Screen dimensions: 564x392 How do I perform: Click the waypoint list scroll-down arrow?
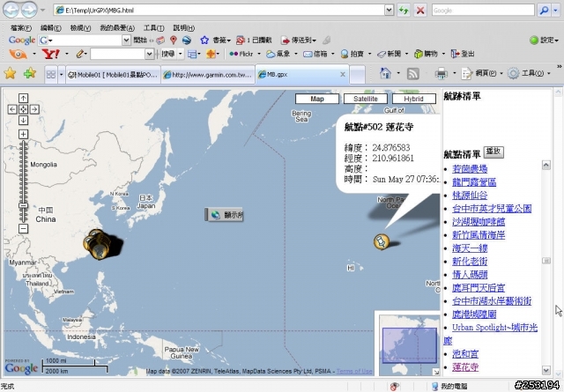pos(546,370)
